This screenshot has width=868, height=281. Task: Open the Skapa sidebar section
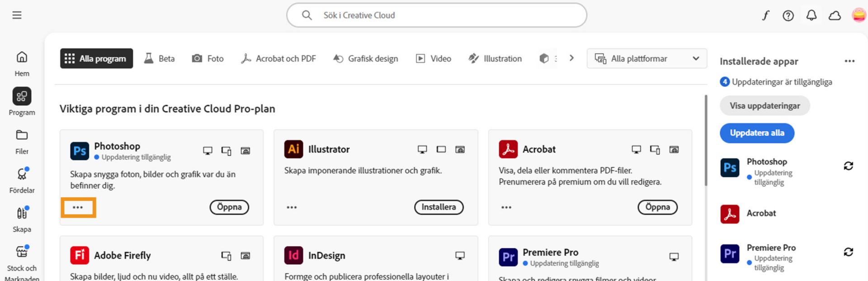(22, 219)
